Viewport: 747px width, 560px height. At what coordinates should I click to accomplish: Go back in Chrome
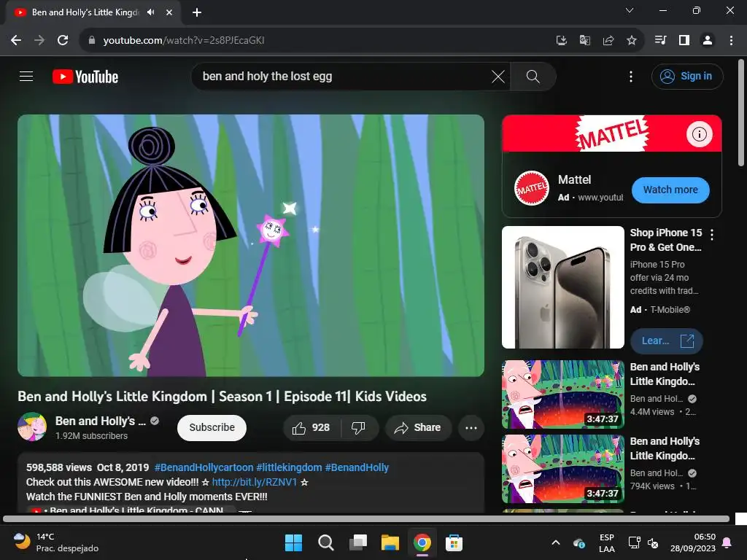click(16, 41)
